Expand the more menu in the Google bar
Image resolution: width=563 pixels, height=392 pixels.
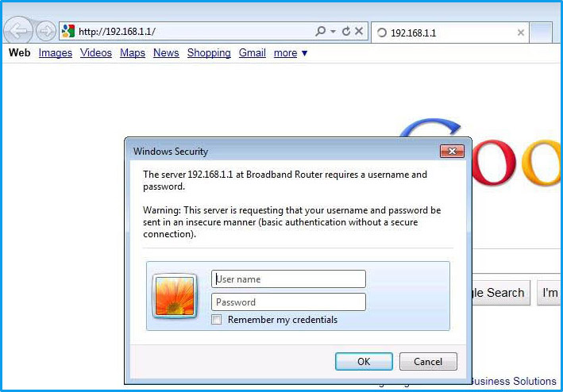pos(291,53)
